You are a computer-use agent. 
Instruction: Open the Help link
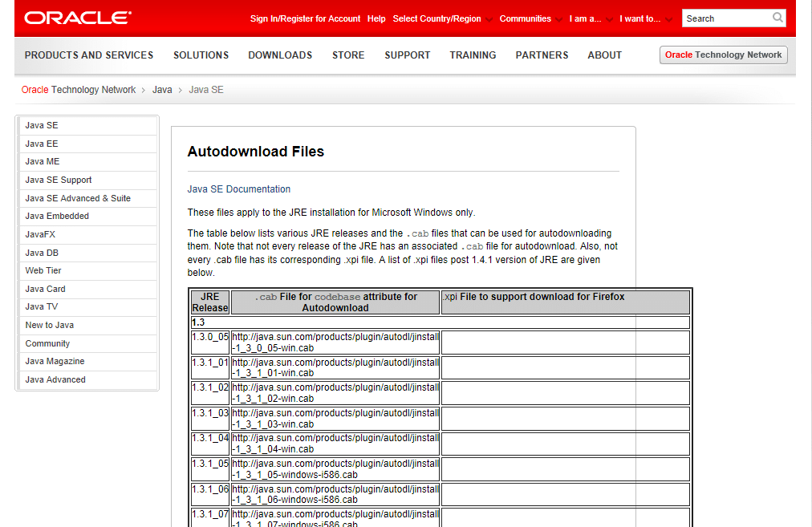[x=376, y=18]
